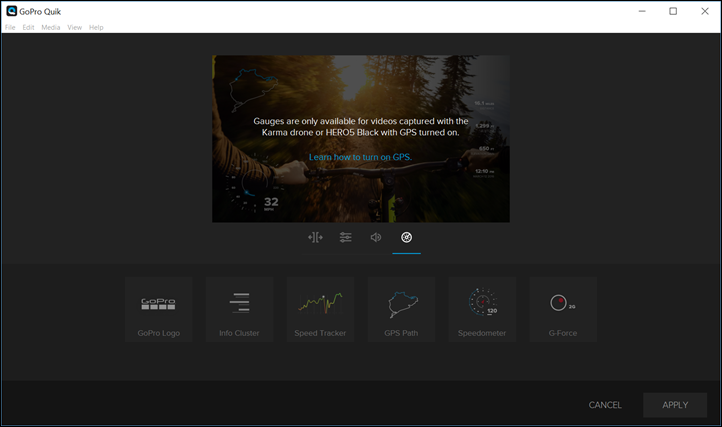The width and height of the screenshot is (722, 427).
Task: Open the View menu
Action: pos(75,28)
